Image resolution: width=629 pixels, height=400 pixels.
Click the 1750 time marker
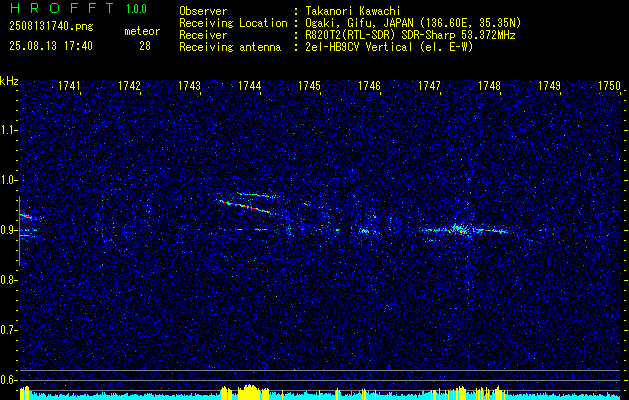point(609,86)
